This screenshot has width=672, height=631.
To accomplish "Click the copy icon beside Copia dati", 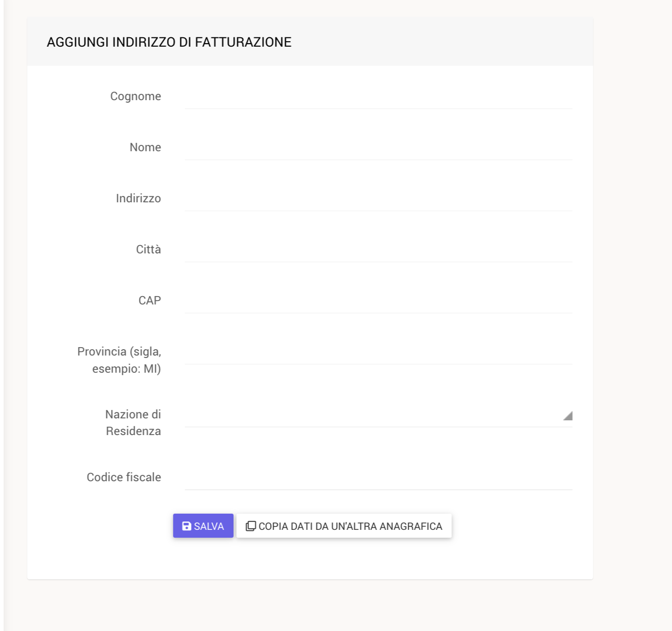I will pyautogui.click(x=251, y=526).
